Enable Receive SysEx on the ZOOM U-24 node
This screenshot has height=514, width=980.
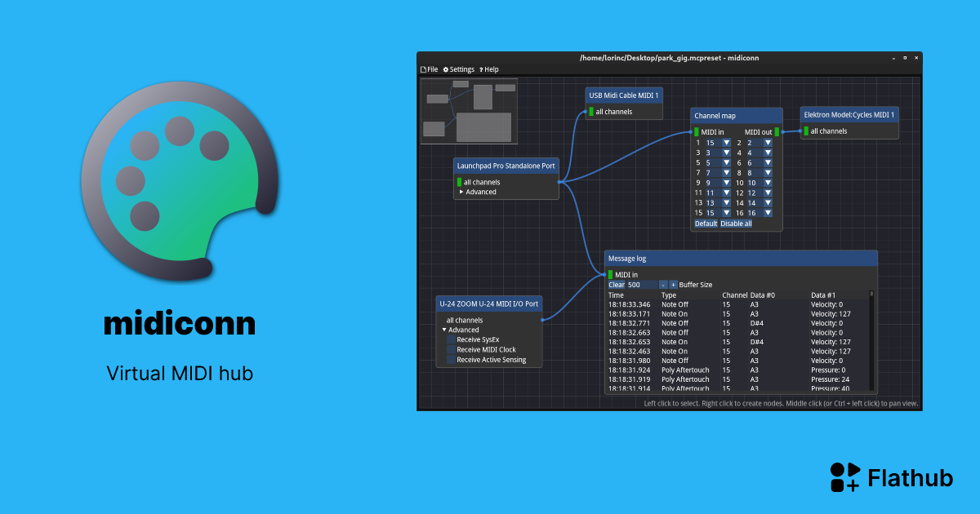coord(452,339)
